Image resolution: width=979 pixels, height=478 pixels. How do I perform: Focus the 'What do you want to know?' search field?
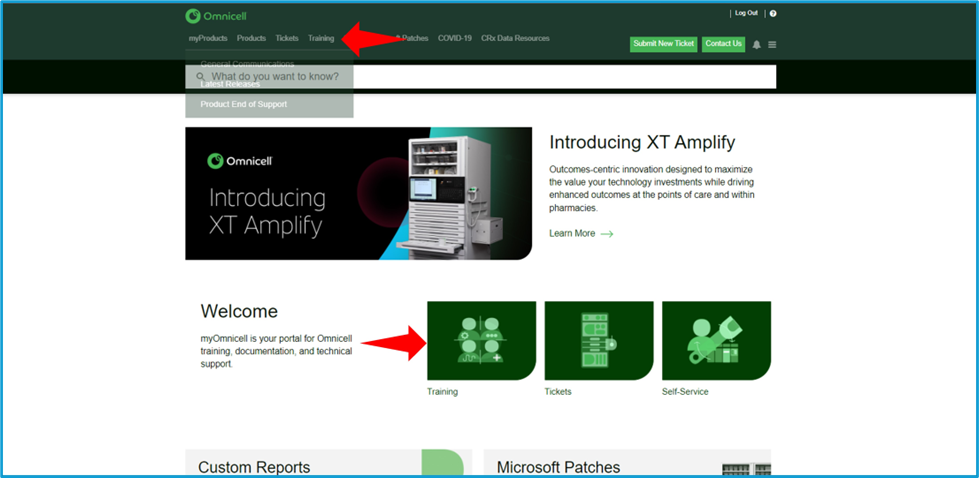pos(481,77)
